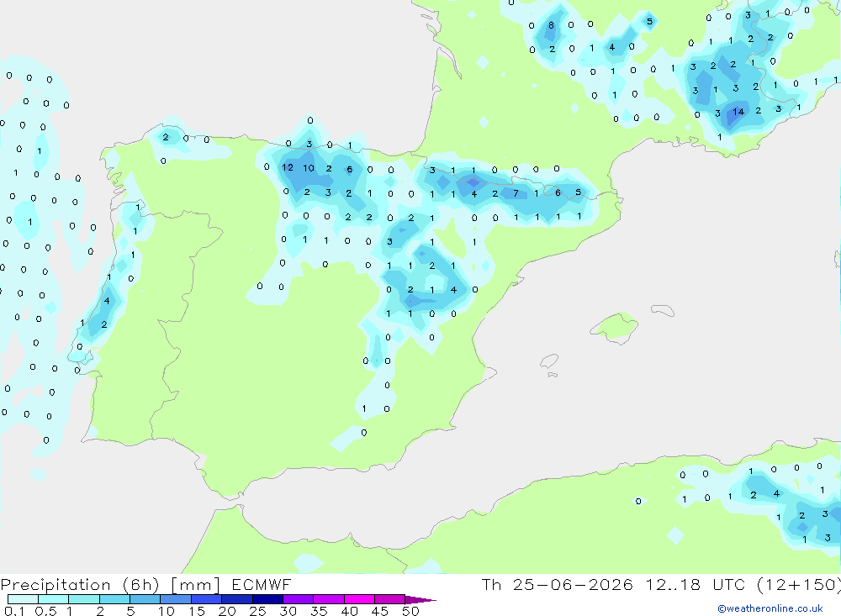Click Menorca island on the map
The height and width of the screenshot is (616, 841).
point(663,310)
